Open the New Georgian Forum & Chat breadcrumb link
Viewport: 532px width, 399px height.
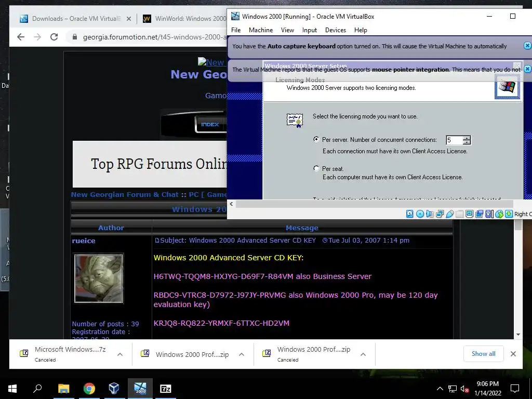pos(125,195)
